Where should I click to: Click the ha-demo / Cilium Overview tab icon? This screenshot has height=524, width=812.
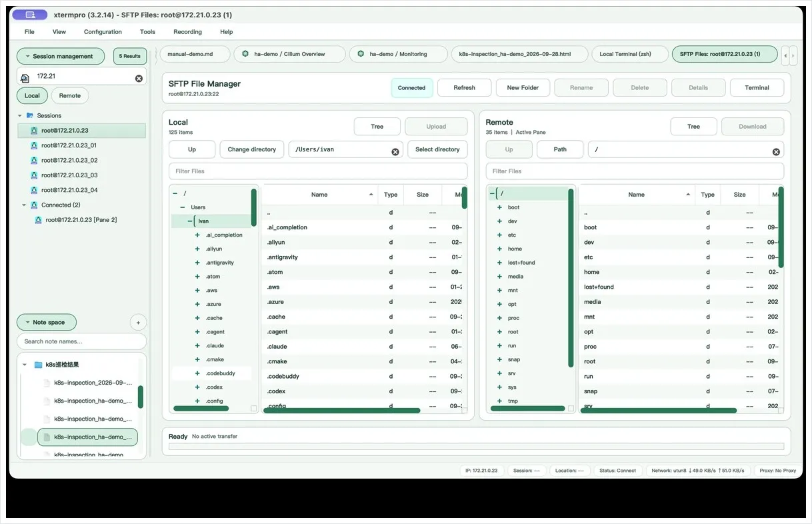point(245,54)
